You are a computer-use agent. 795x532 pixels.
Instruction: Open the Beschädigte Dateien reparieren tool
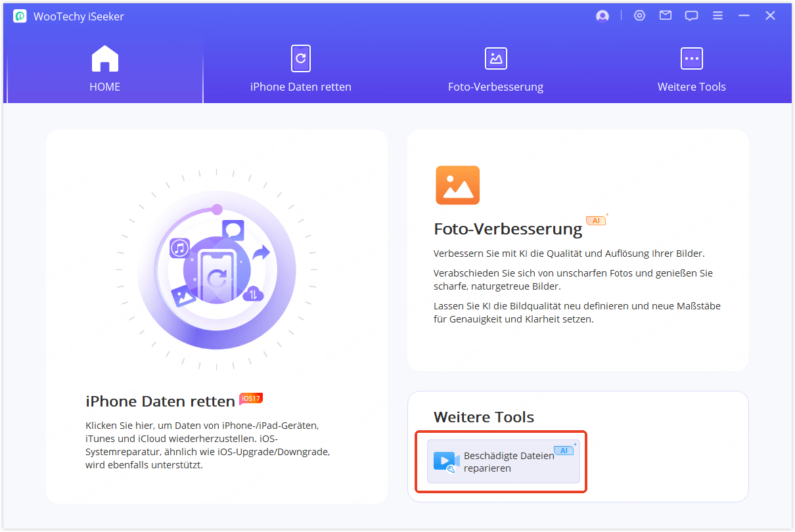coord(503,462)
